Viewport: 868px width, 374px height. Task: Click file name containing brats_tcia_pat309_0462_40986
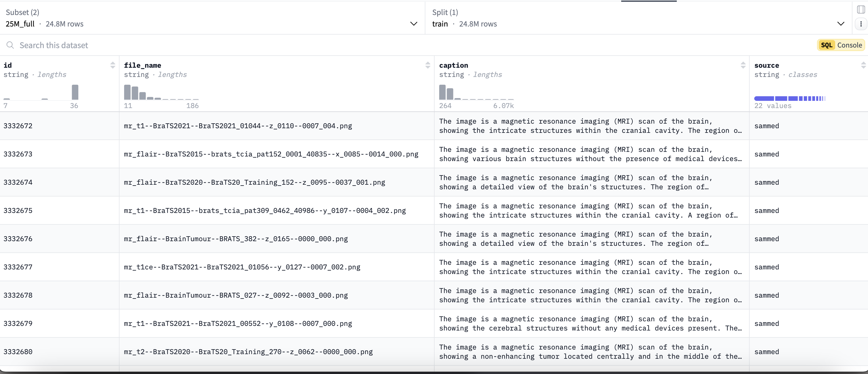coord(265,210)
